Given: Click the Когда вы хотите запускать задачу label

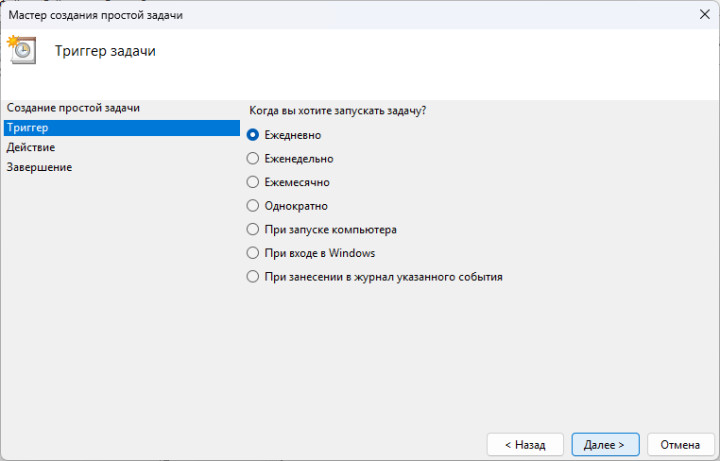Looking at the screenshot, I should [344, 110].
